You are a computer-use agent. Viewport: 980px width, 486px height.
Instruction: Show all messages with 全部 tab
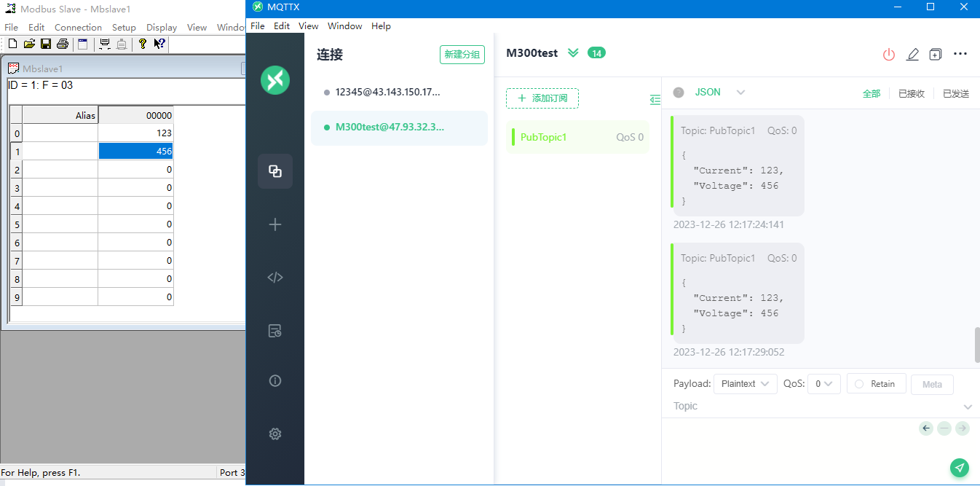[x=872, y=93]
